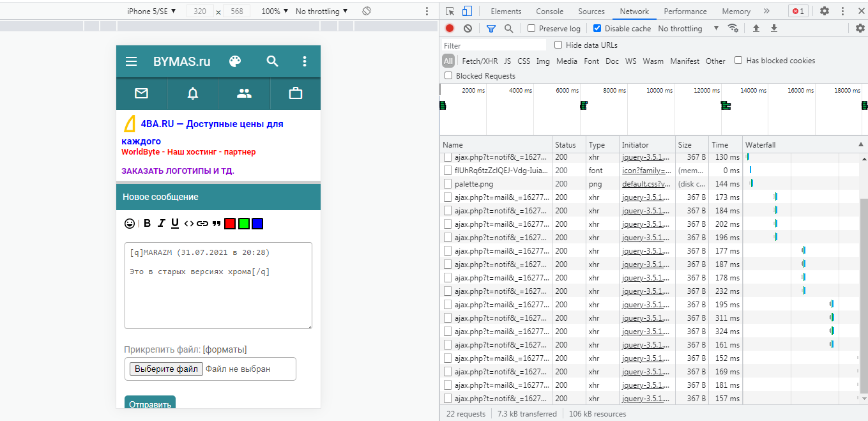The height and width of the screenshot is (421, 868).
Task: Click the insert link icon in editor
Action: 202,224
